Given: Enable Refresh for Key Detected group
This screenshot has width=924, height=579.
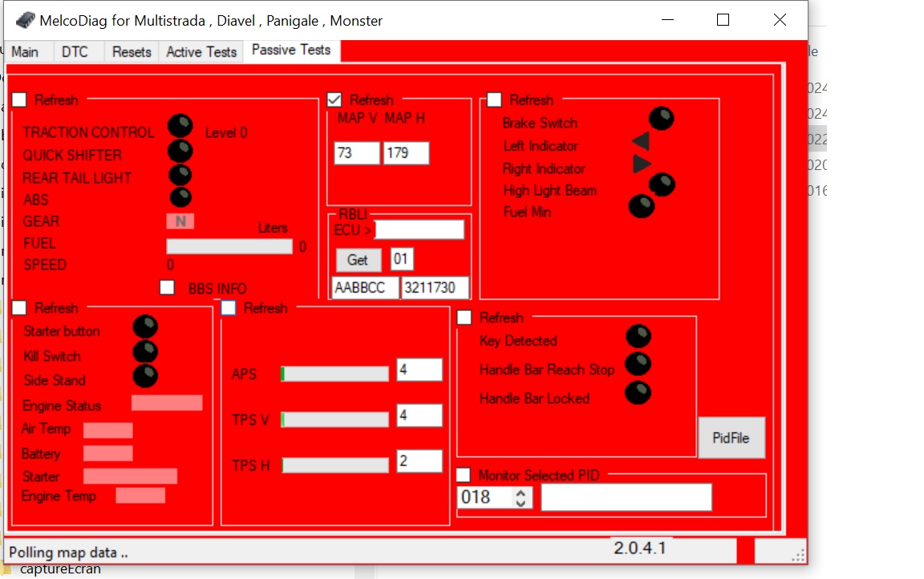Looking at the screenshot, I should tap(464, 318).
